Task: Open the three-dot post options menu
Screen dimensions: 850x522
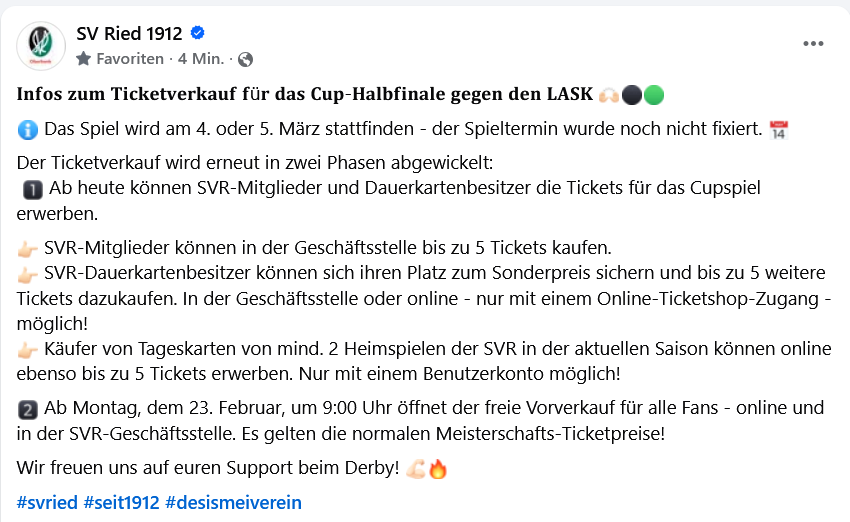Action: tap(813, 45)
